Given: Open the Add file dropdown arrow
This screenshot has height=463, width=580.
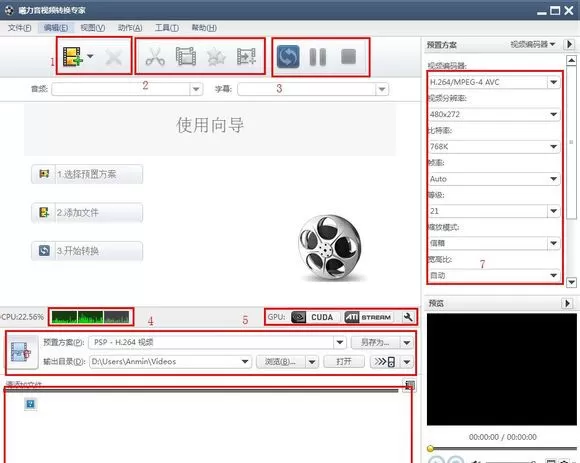Looking at the screenshot, I should pyautogui.click(x=90, y=56).
